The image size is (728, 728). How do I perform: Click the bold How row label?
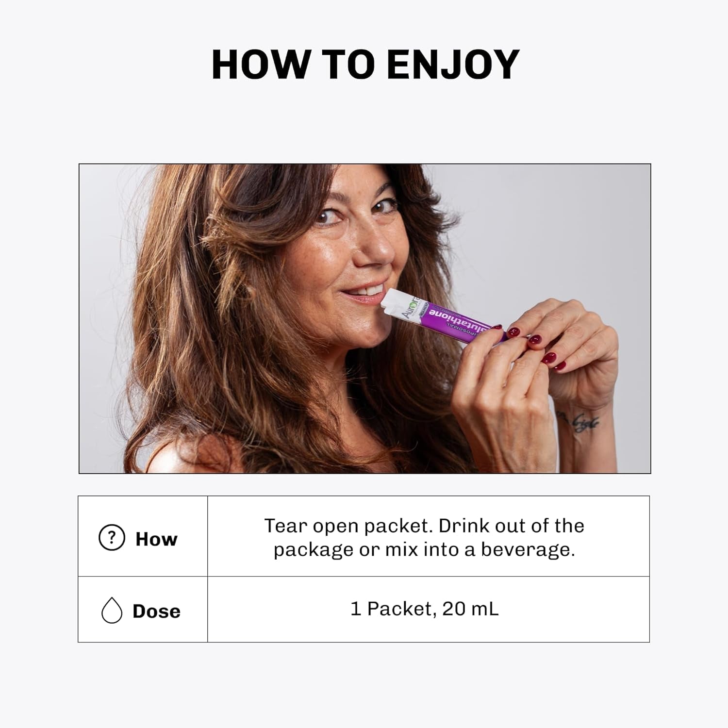pyautogui.click(x=156, y=539)
